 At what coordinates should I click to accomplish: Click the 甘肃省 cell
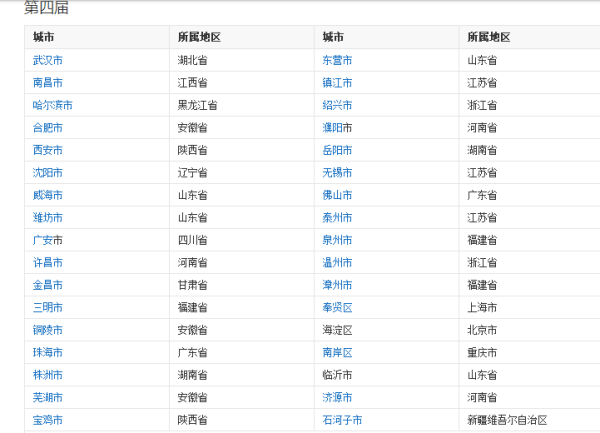(x=242, y=285)
